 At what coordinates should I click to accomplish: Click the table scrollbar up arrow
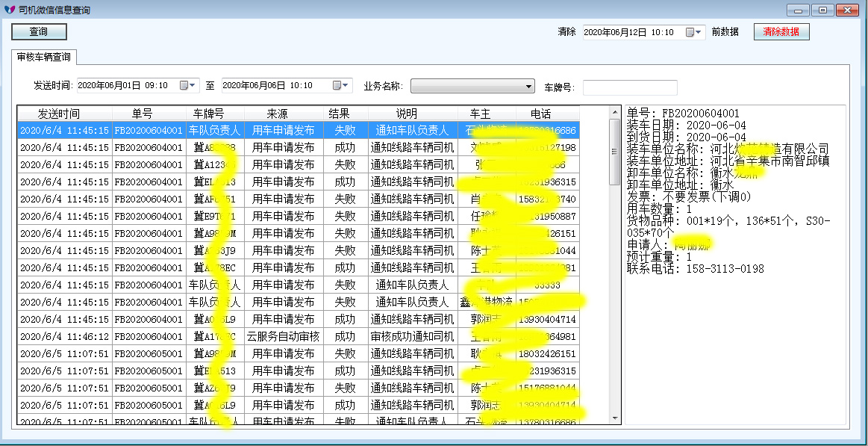[615, 111]
